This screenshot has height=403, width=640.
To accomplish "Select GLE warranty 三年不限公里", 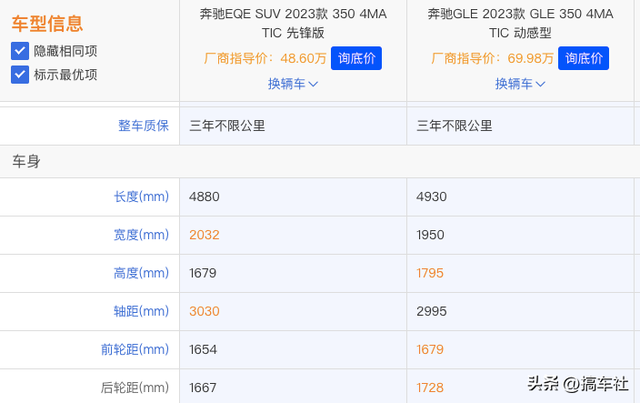I will pos(454,126).
